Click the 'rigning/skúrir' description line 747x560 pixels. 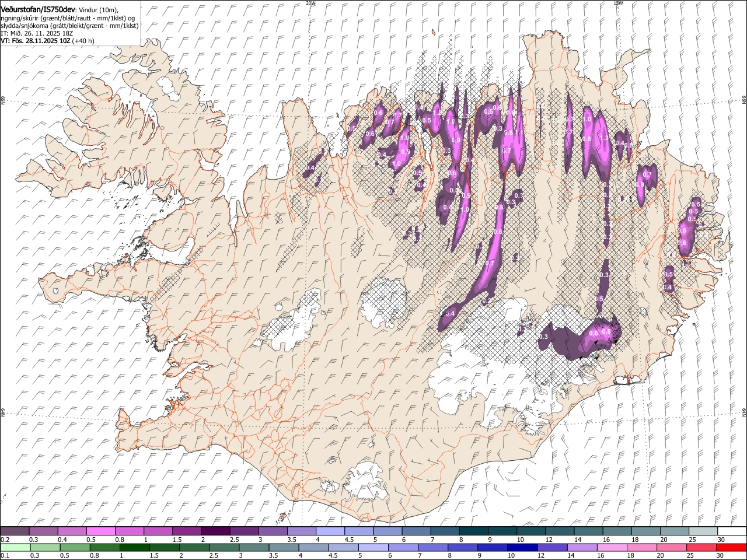pyautogui.click(x=67, y=18)
